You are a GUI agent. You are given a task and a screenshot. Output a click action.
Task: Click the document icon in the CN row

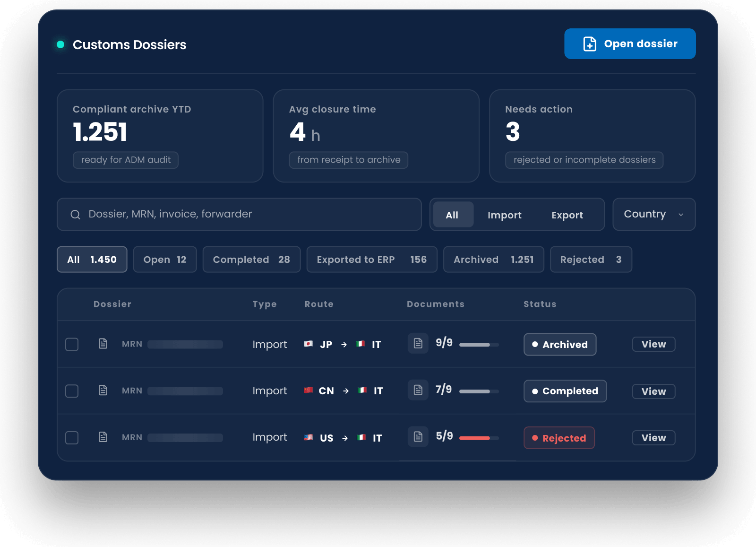pyautogui.click(x=103, y=391)
